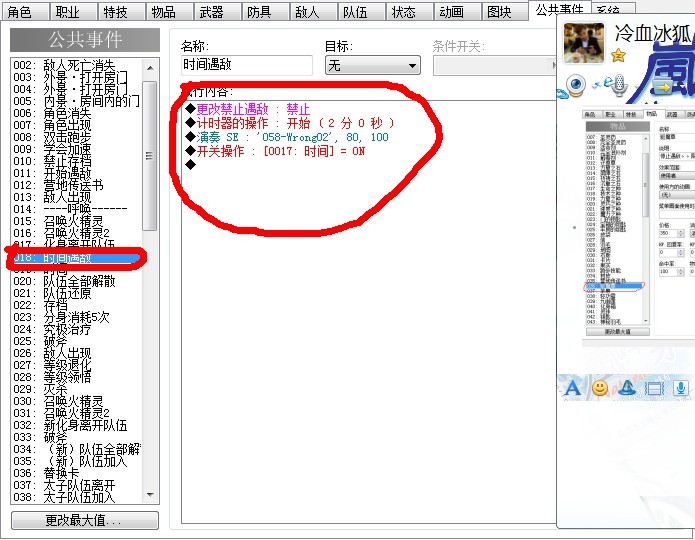Select event 012: 营地传送书
The width and height of the screenshot is (695, 540).
[x=76, y=185]
